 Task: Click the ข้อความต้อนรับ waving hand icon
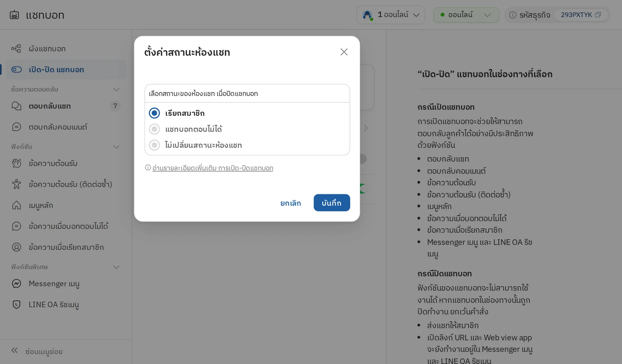16,163
